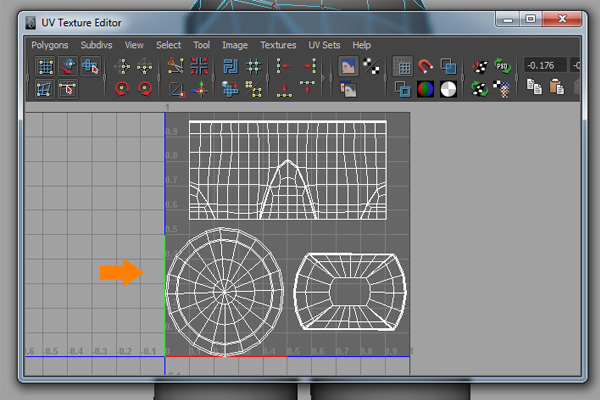Select the UV Lattice tool
Screen dimensions: 600x400
click(x=45, y=67)
